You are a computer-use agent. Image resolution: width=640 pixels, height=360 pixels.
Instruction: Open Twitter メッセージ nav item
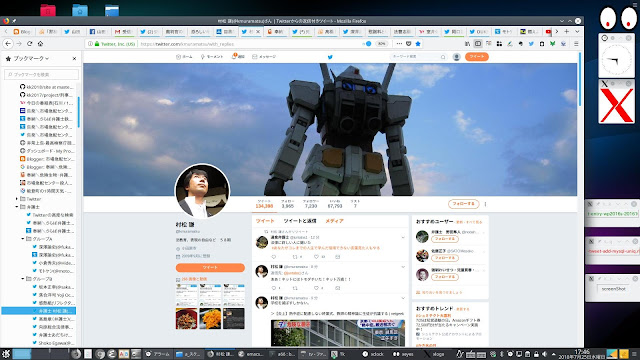(264, 57)
